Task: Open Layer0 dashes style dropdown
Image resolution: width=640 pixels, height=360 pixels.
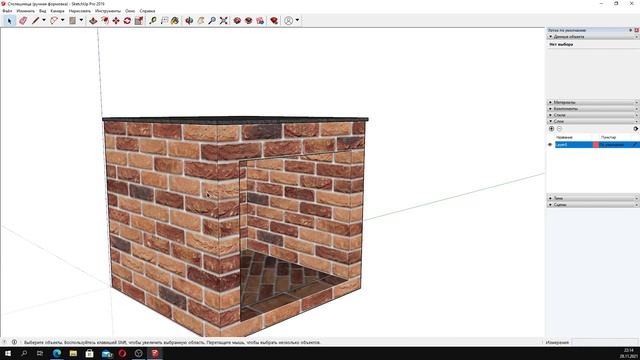Action: [x=618, y=145]
